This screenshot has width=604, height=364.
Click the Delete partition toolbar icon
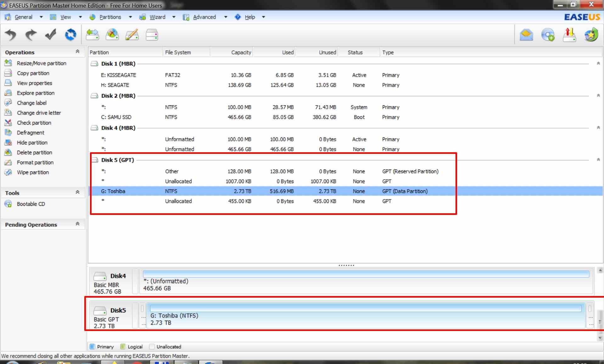click(x=112, y=35)
